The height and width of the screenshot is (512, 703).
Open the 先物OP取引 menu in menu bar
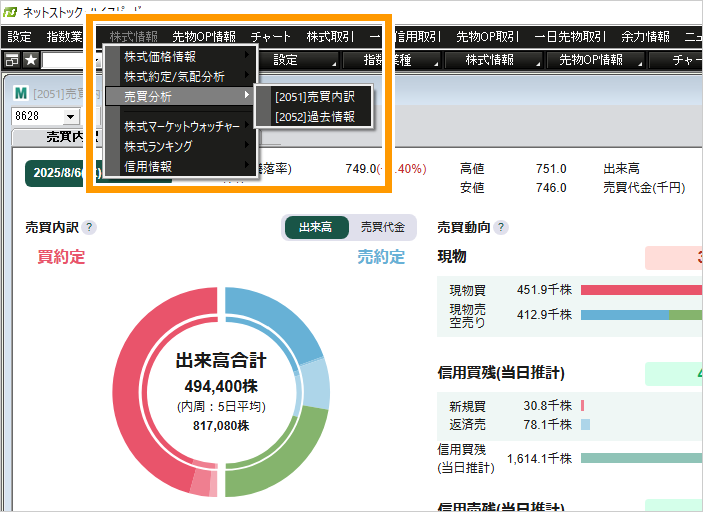coord(487,36)
